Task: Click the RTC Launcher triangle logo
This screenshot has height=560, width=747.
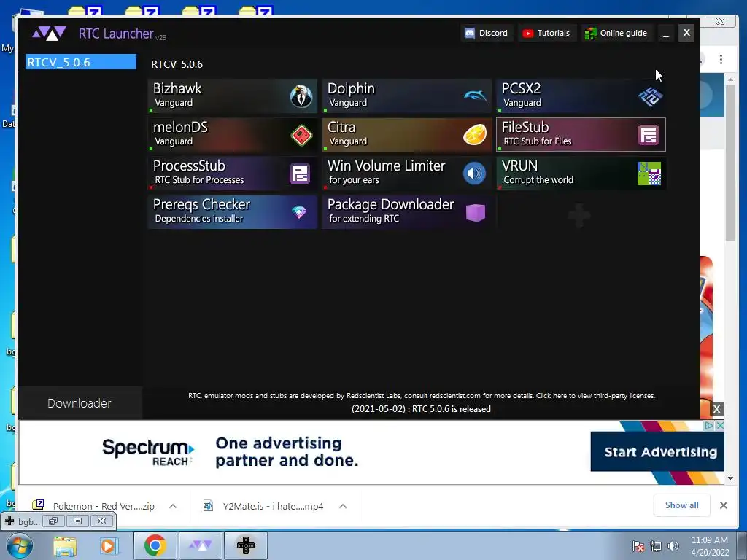Action: tap(49, 34)
